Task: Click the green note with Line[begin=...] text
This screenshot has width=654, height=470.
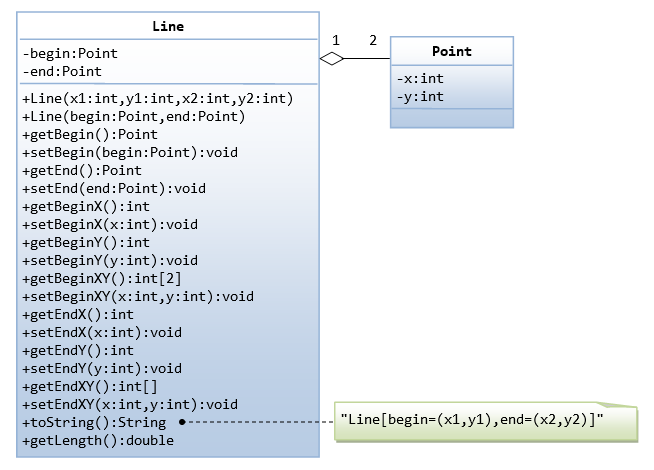Action: (x=486, y=420)
